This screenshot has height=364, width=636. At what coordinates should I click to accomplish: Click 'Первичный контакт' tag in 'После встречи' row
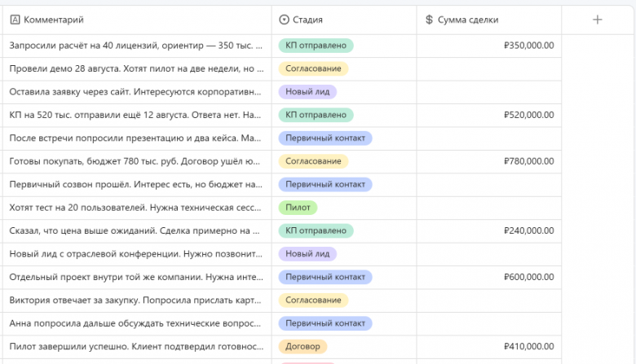(325, 138)
